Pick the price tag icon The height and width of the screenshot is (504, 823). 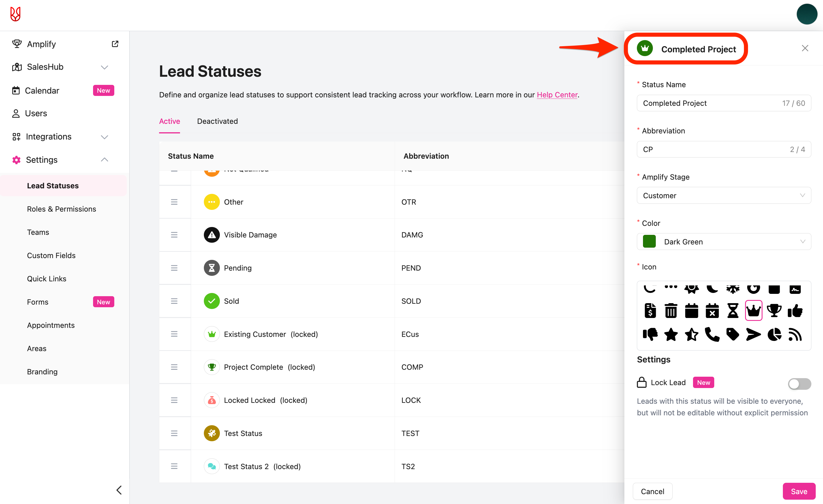(733, 335)
